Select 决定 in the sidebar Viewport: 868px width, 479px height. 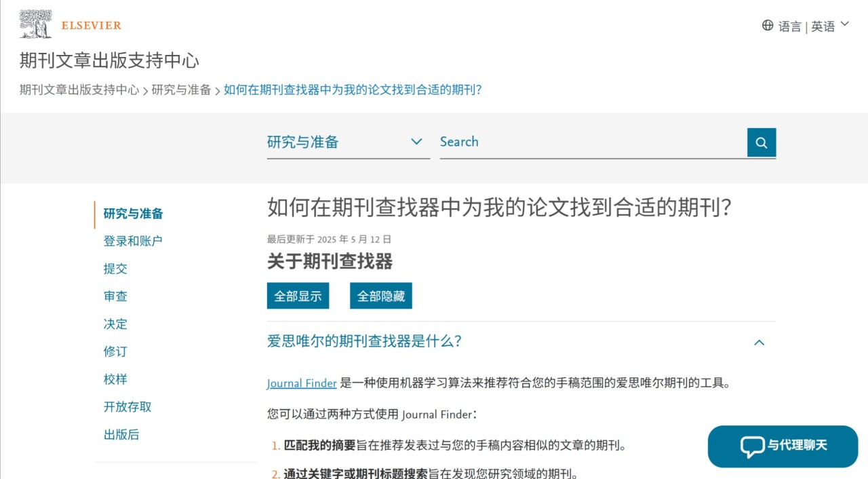pyautogui.click(x=115, y=324)
